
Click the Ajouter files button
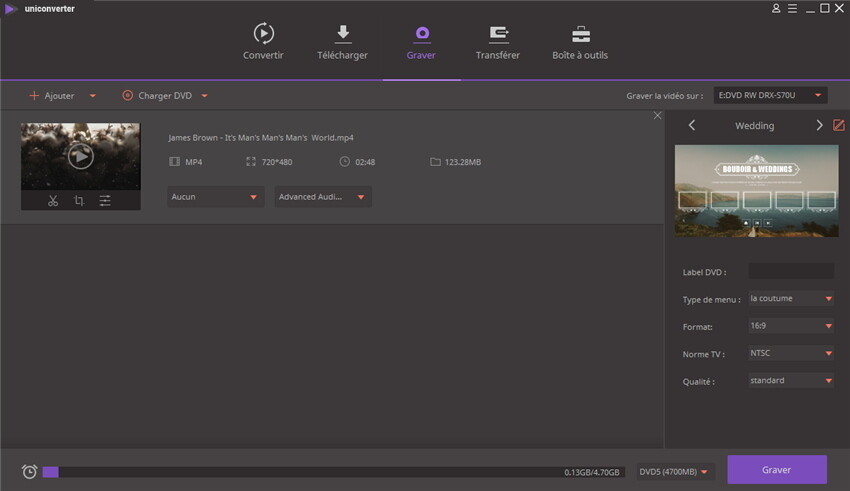(52, 96)
